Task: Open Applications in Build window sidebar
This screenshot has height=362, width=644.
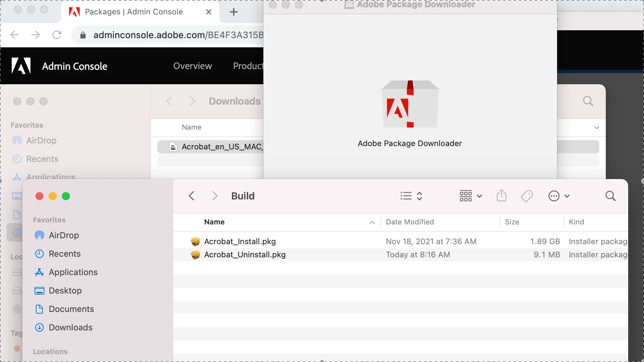Action: click(x=66, y=272)
